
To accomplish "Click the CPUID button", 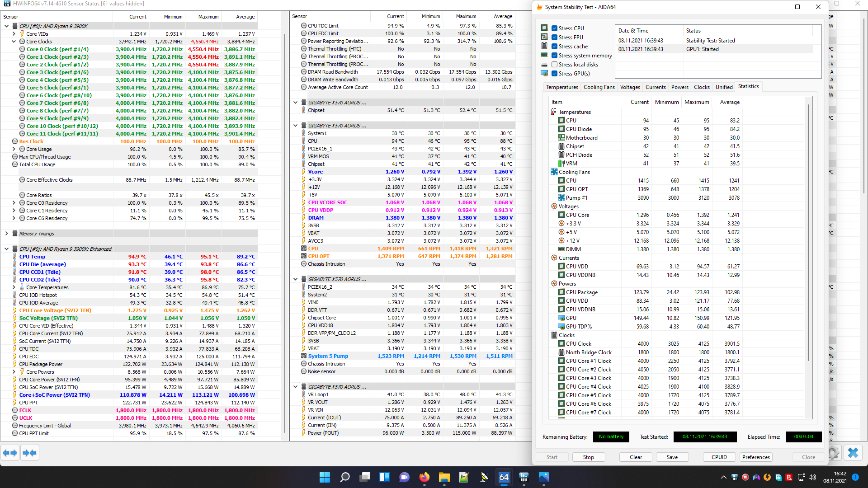I will point(719,457).
